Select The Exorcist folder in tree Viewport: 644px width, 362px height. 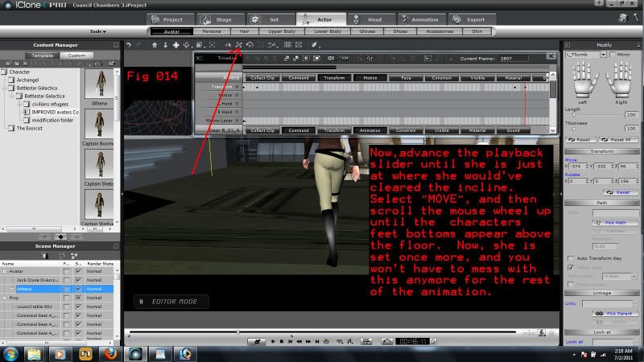tap(29, 129)
